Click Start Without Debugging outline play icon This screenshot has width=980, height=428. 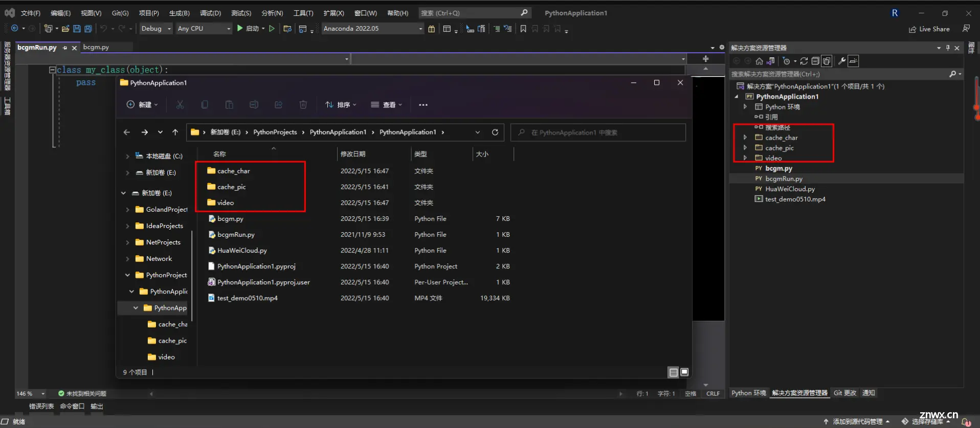[272, 29]
